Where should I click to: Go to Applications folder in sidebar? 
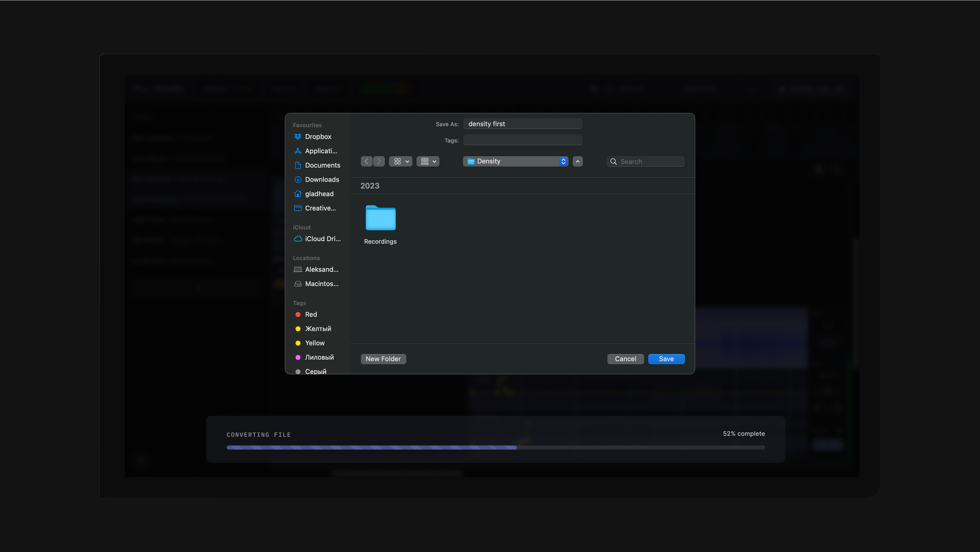point(320,151)
